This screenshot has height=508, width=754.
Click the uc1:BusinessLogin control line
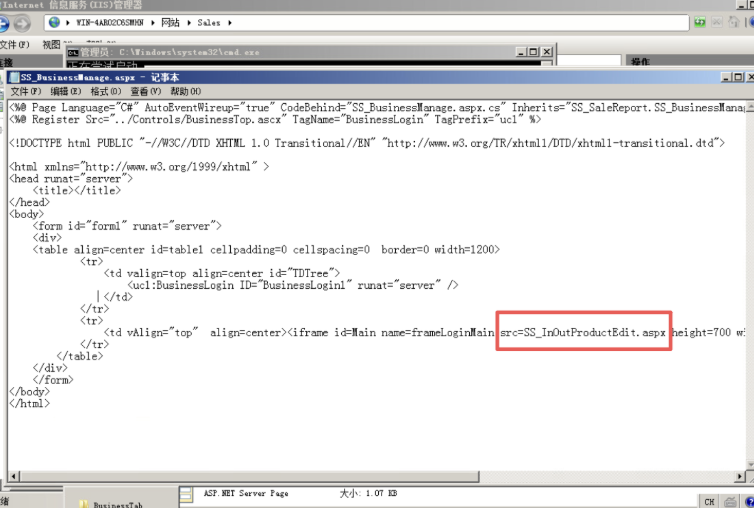(x=293, y=285)
